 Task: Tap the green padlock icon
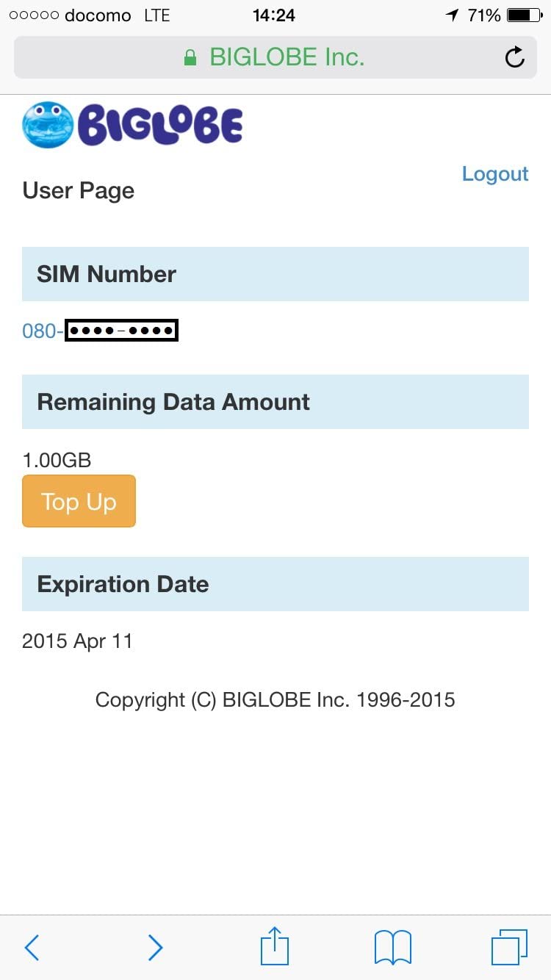coord(190,57)
